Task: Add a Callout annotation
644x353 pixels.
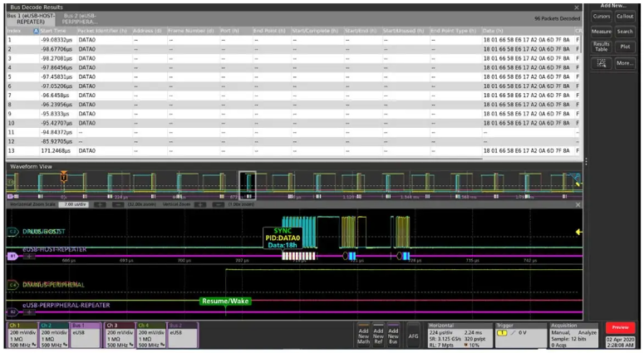Action: tap(625, 17)
